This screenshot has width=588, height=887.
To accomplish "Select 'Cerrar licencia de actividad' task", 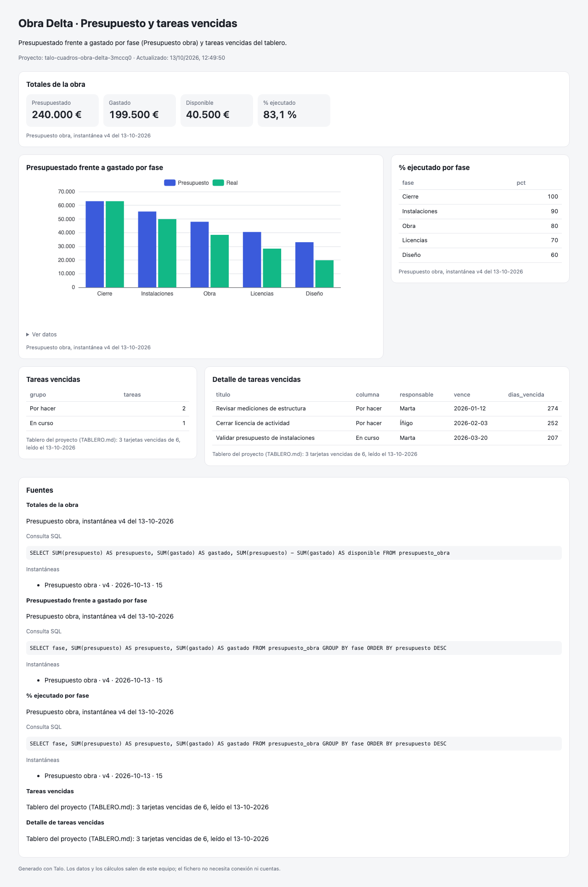I will coord(253,423).
